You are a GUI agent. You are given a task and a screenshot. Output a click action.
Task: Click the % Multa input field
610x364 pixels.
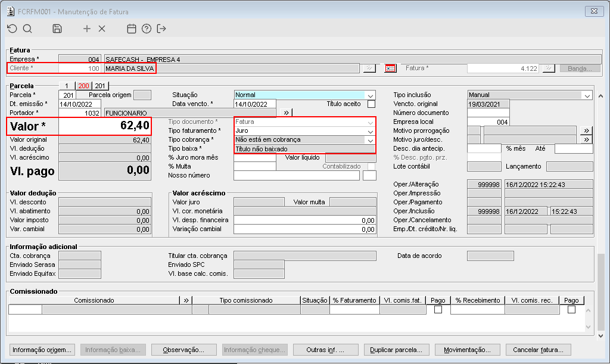coord(255,166)
